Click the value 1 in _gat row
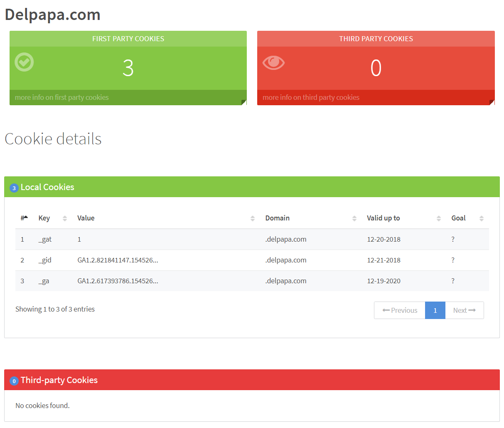Screen dimensions: 504x428 (x=79, y=239)
